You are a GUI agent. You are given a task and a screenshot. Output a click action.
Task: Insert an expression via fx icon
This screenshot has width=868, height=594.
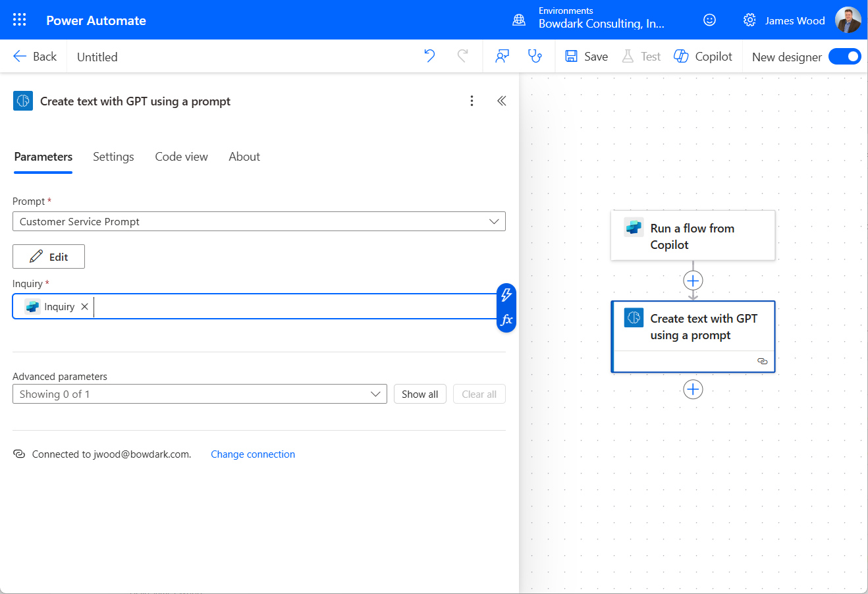point(506,320)
